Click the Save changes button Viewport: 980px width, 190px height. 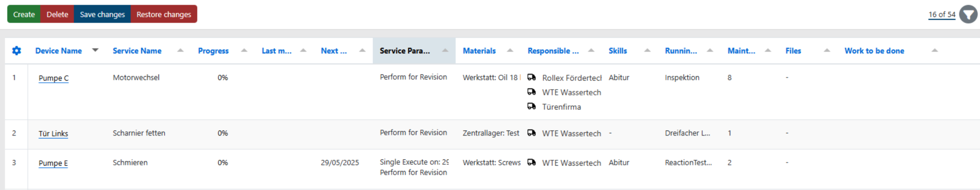coord(102,14)
